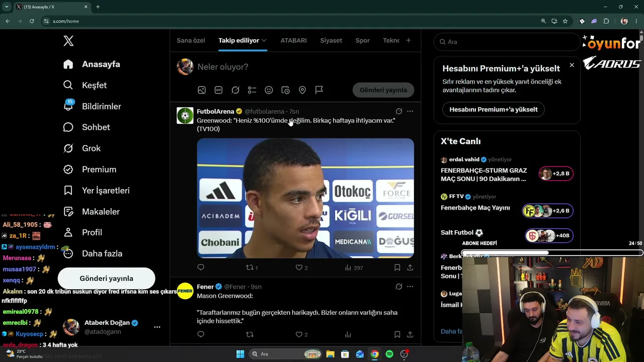Go to Anasayfa in the sidebar

92,64
